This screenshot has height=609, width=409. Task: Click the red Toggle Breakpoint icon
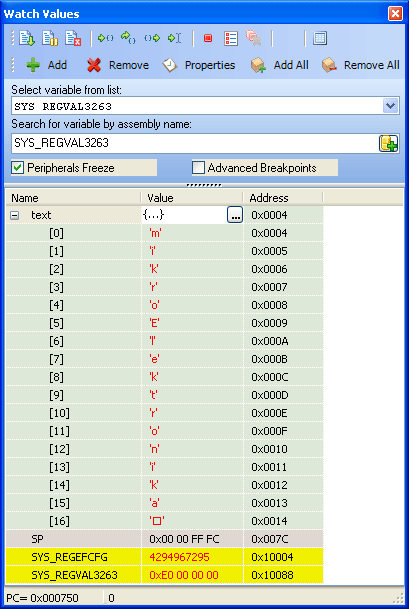click(208, 38)
